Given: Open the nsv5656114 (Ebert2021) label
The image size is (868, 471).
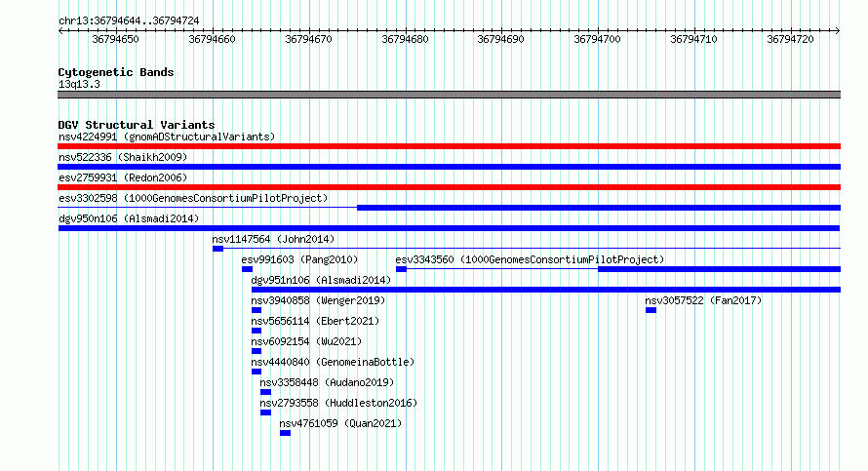Looking at the screenshot, I should (x=316, y=321).
